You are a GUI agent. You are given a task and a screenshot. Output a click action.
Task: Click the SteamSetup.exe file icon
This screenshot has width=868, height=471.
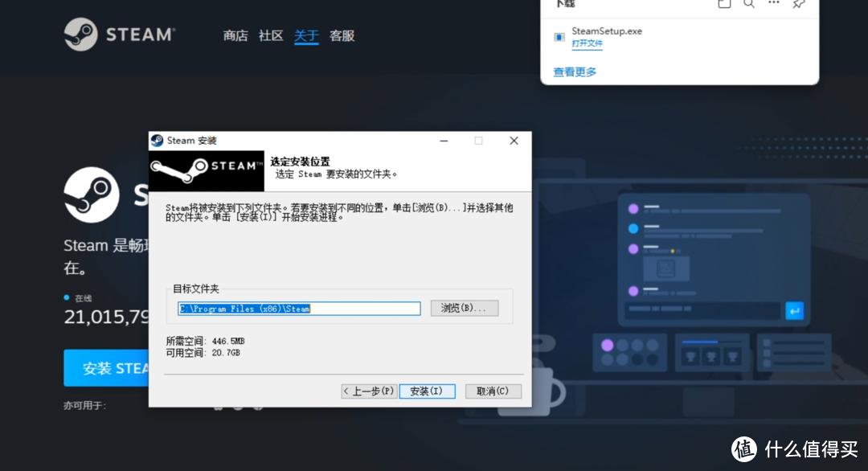559,36
